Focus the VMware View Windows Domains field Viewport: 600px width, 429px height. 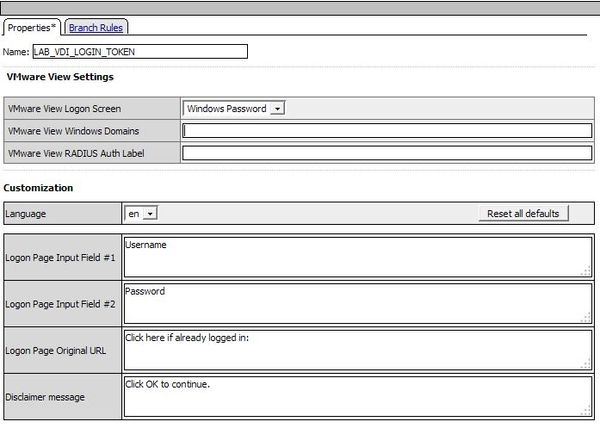[x=387, y=131]
